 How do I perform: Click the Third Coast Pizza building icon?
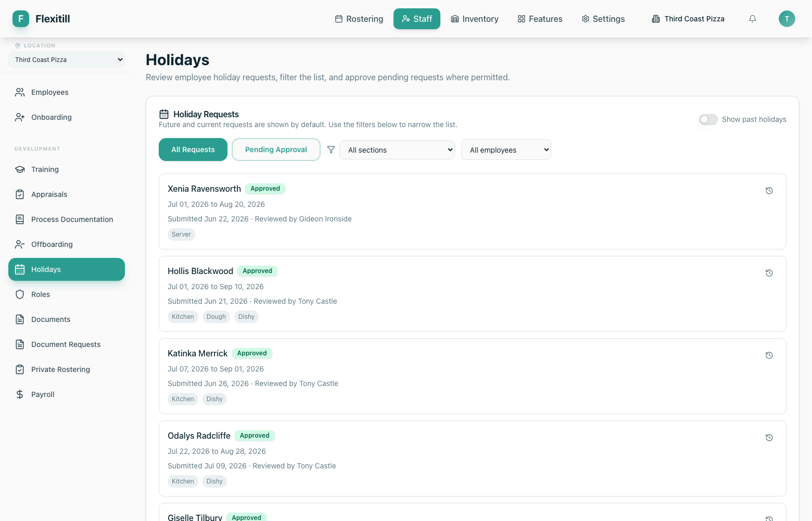(x=656, y=19)
